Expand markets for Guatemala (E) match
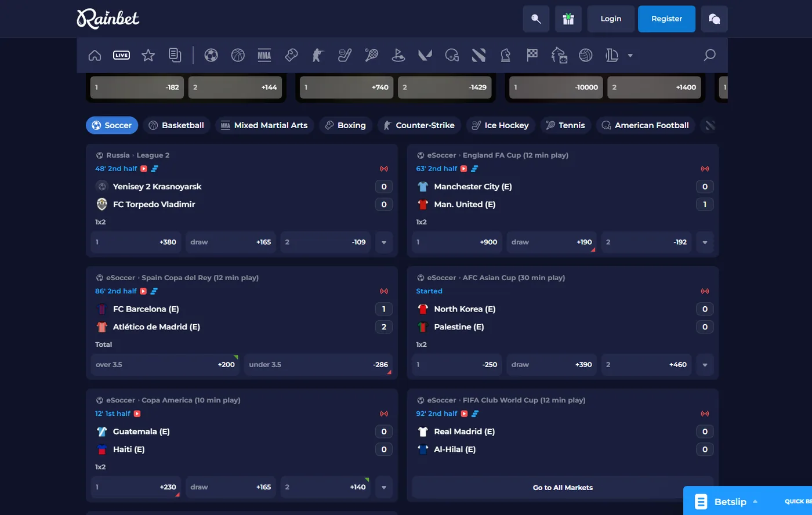Image resolution: width=812 pixels, height=515 pixels. [x=384, y=487]
